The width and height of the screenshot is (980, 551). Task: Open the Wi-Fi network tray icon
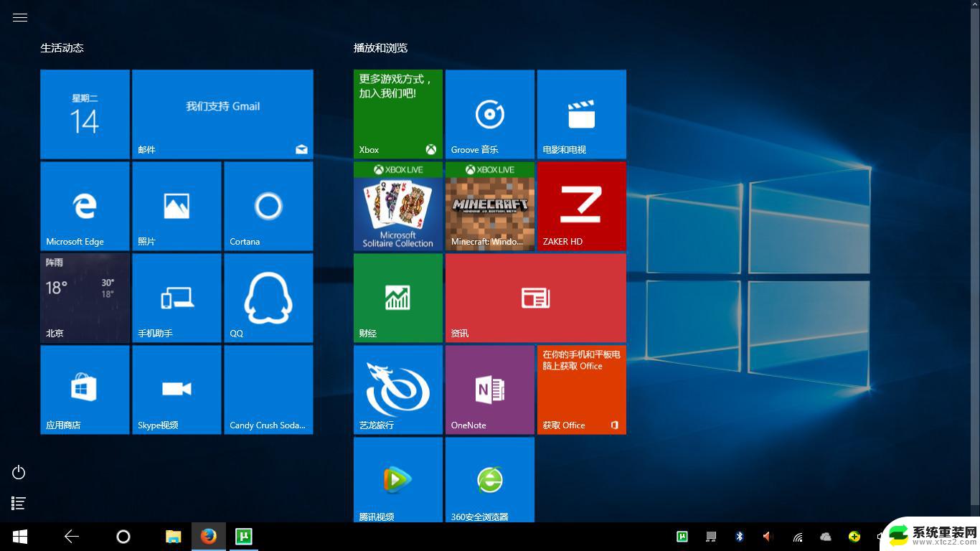[x=797, y=537]
